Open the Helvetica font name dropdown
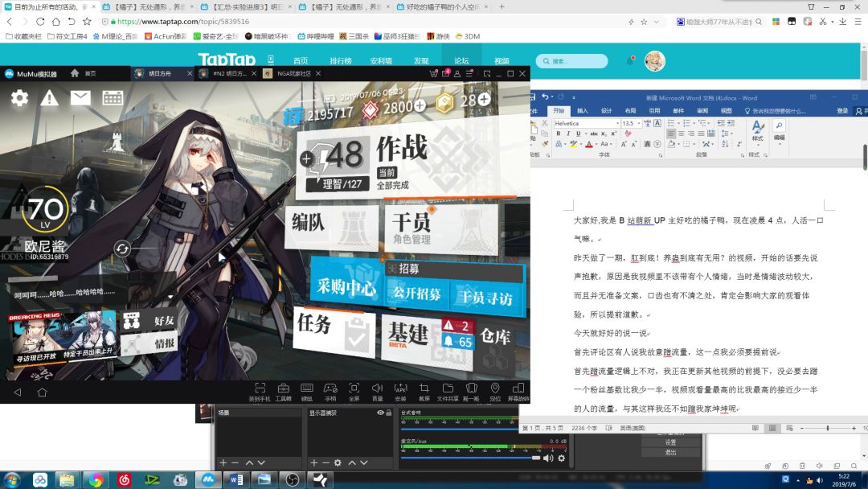868x489 pixels. point(616,123)
